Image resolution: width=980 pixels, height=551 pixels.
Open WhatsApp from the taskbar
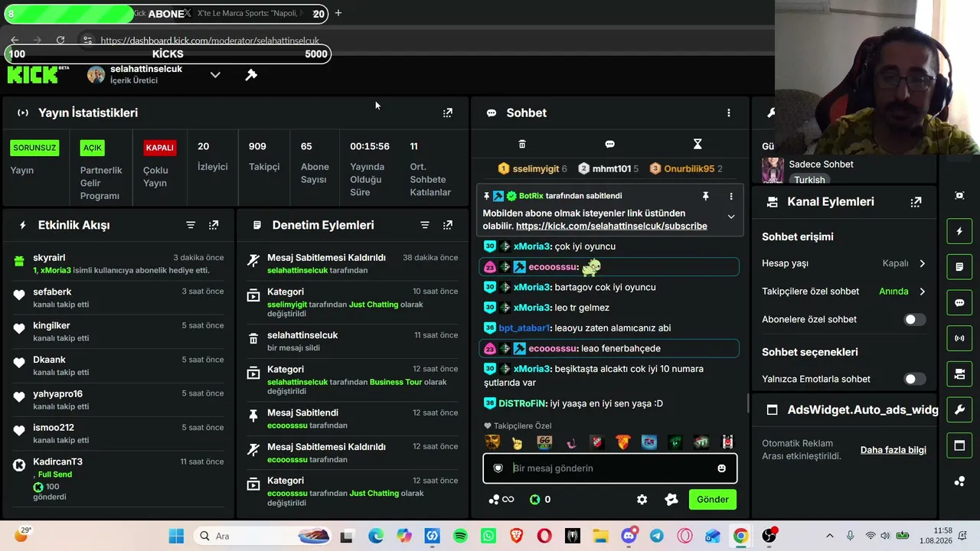pos(488,536)
